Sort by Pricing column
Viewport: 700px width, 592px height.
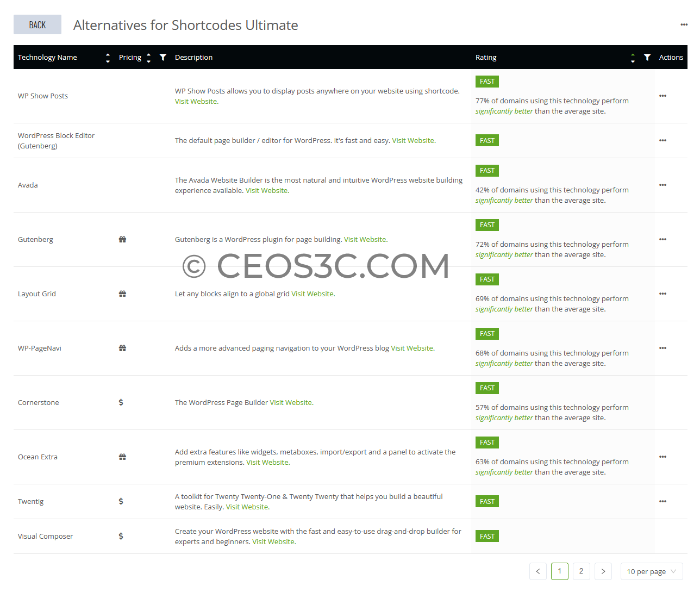coord(148,58)
